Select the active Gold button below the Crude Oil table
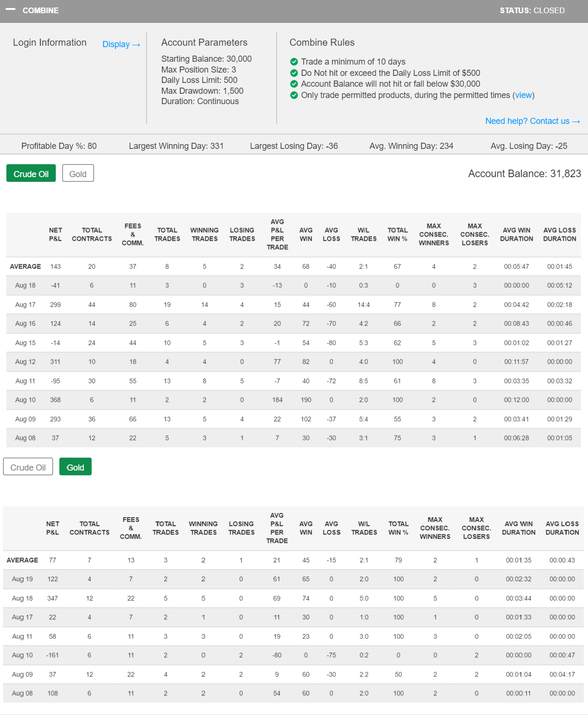This screenshot has width=588, height=715. 75,467
